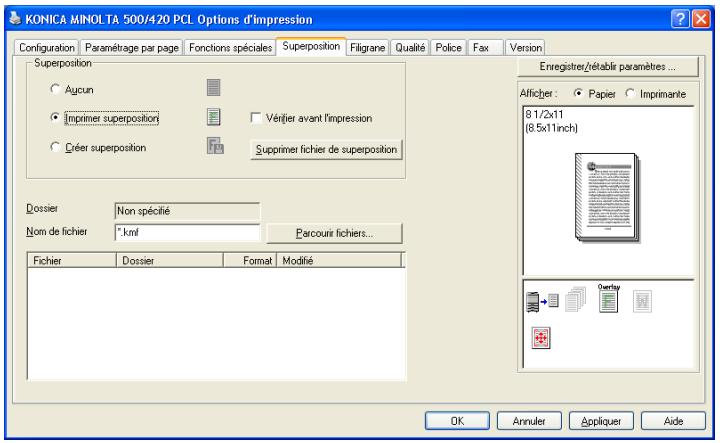Choose Imprimante display option
This screenshot has width=720, height=443.
click(x=630, y=93)
